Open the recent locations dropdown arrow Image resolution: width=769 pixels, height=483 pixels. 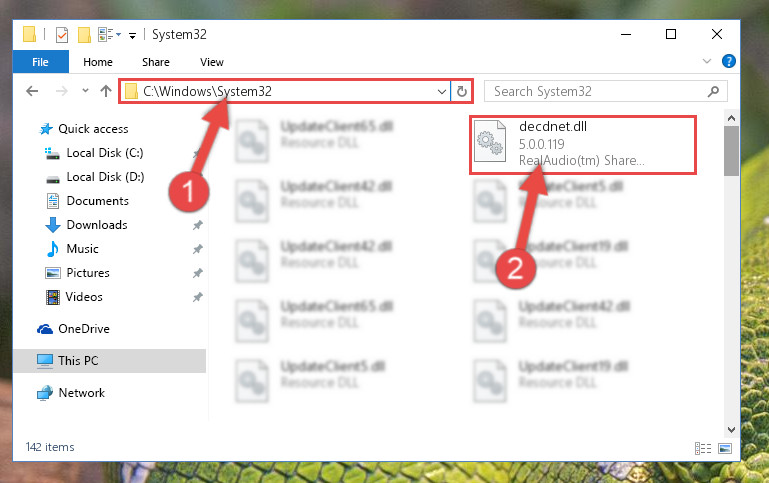click(85, 91)
